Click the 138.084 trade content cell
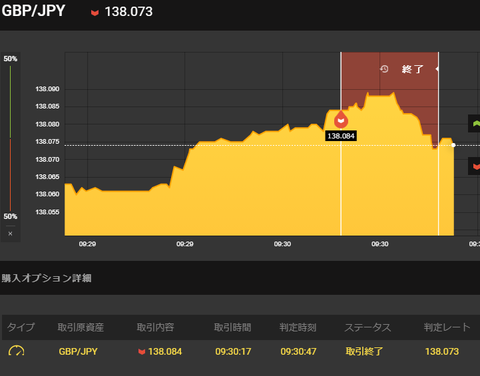 [x=165, y=351]
